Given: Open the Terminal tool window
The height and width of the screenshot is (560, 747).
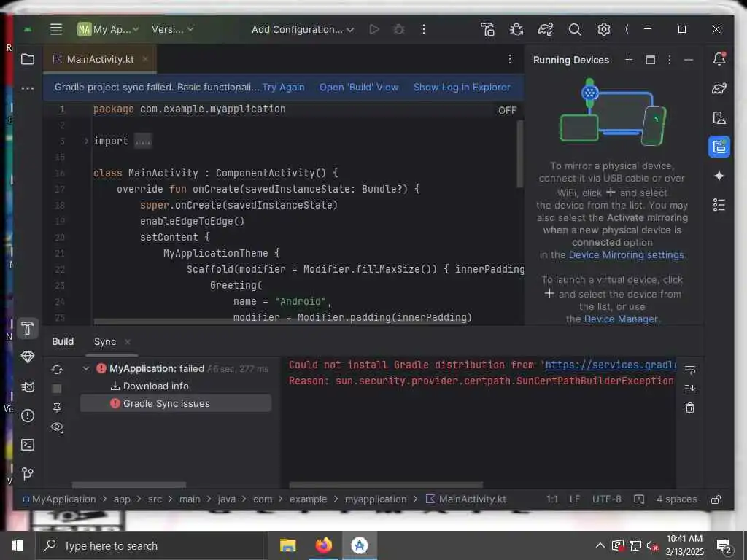Looking at the screenshot, I should tap(28, 445).
